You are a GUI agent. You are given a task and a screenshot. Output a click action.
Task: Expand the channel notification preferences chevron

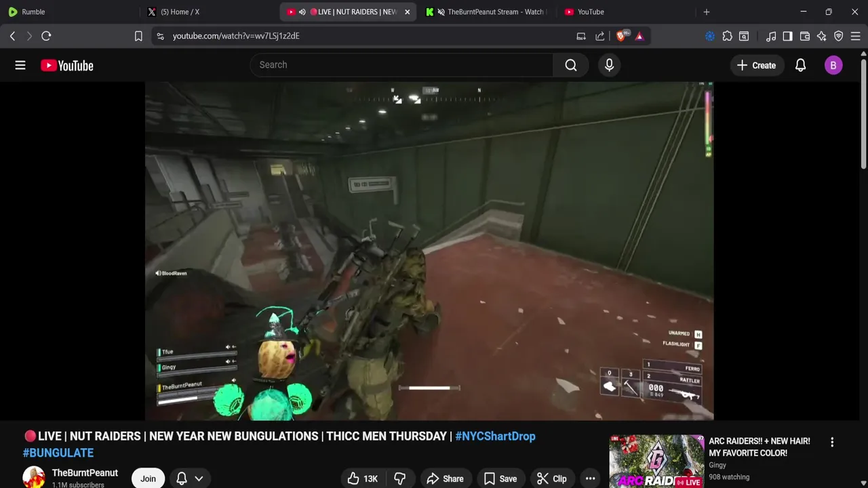point(199,479)
